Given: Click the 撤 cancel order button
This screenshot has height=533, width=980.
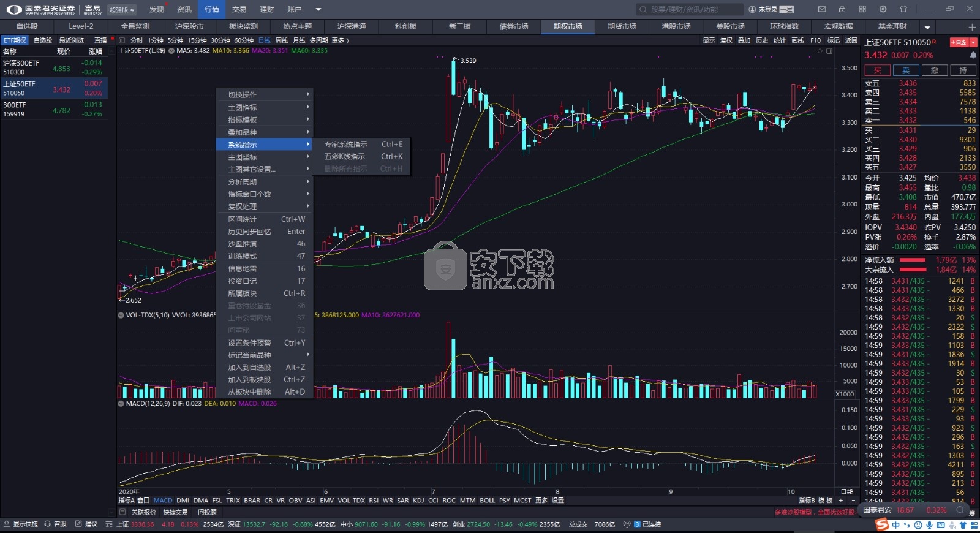Looking at the screenshot, I should pyautogui.click(x=935, y=70).
